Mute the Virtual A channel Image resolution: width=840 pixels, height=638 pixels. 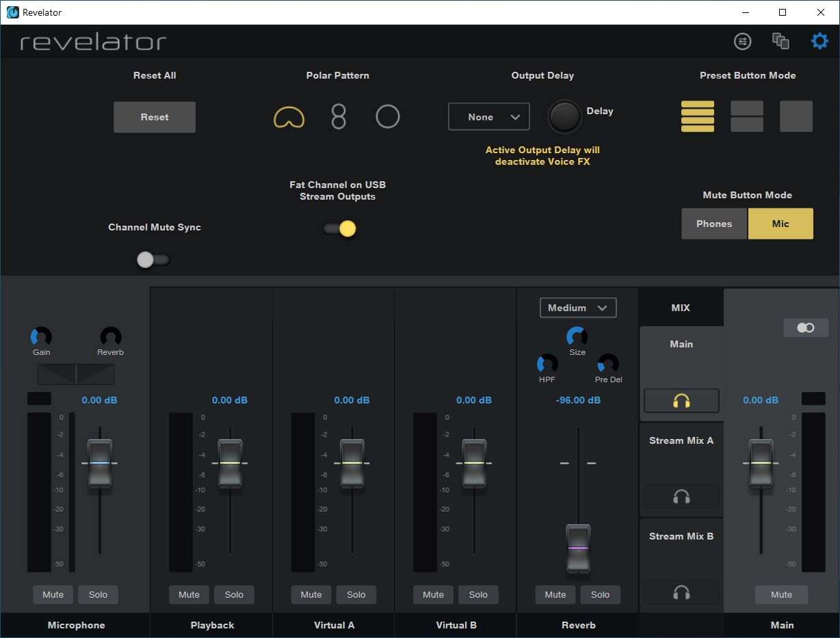point(311,595)
